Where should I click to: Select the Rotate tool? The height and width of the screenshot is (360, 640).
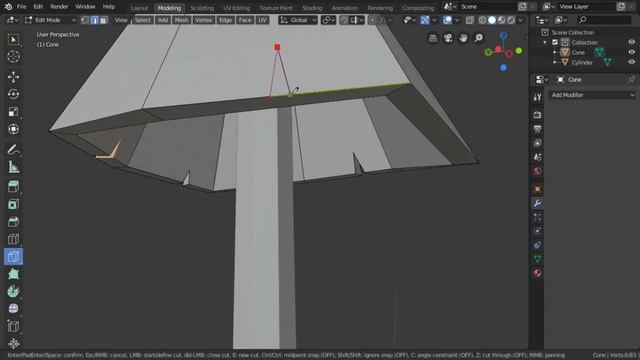[x=13, y=94]
